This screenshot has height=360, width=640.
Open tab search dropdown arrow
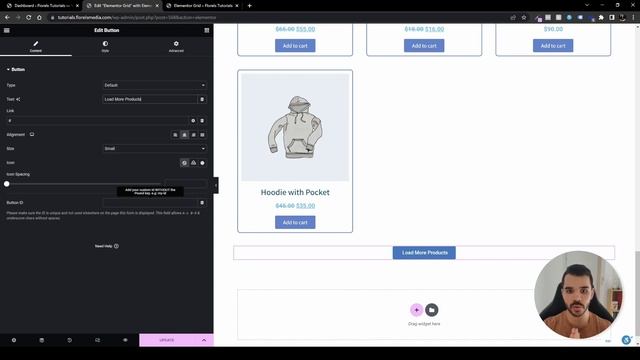click(587, 5)
